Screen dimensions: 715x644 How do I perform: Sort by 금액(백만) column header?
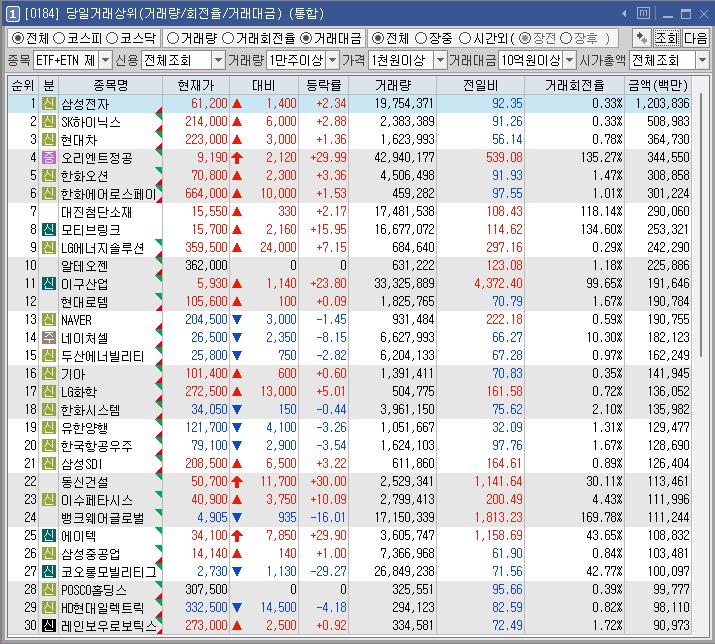pyautogui.click(x=658, y=85)
